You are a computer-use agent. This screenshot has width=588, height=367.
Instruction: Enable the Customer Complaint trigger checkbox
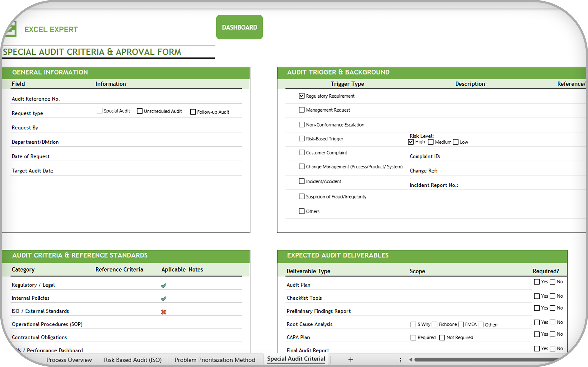pos(302,152)
